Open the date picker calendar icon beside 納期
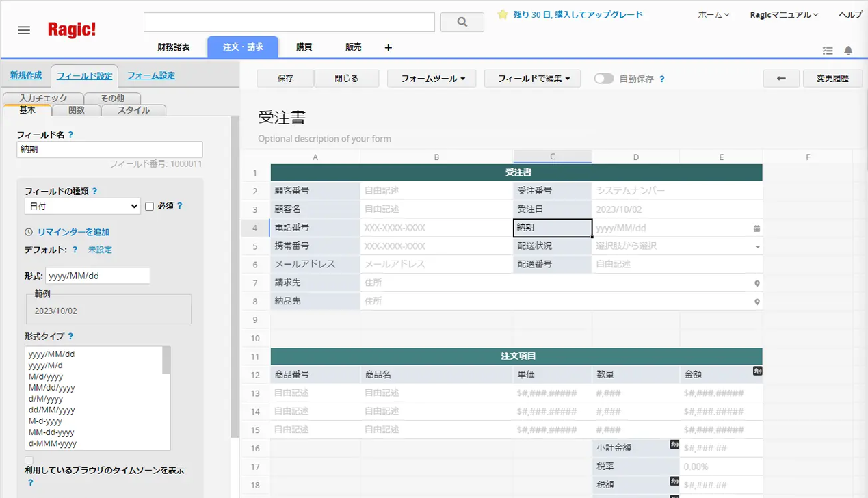Image resolution: width=868 pixels, height=498 pixels. 757,227
